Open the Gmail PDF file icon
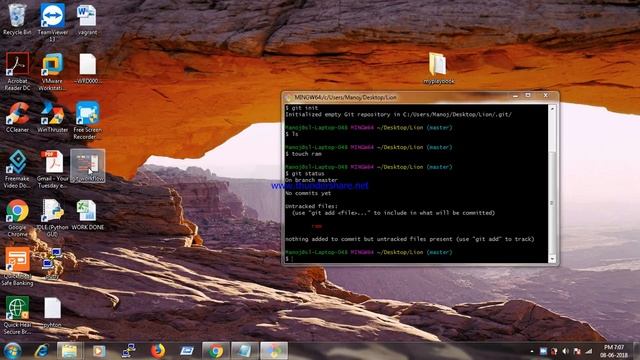This screenshot has height=360, width=640. [x=52, y=169]
